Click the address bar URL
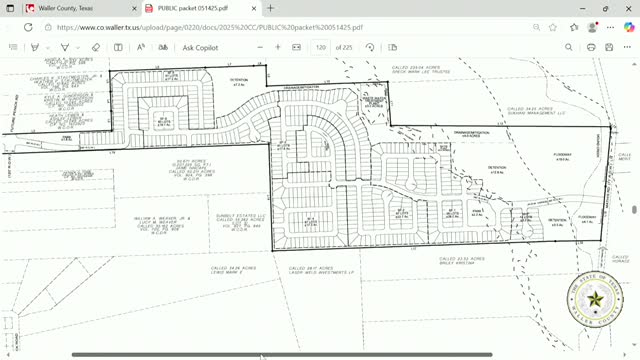Screen dimensions: 640x360 pos(210,27)
